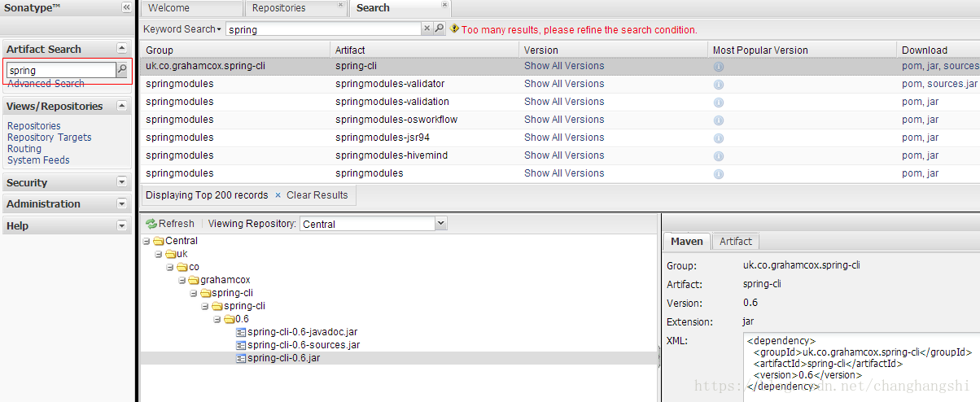Open the Viewing Repository dropdown arrow
This screenshot has height=402, width=980.
click(440, 223)
